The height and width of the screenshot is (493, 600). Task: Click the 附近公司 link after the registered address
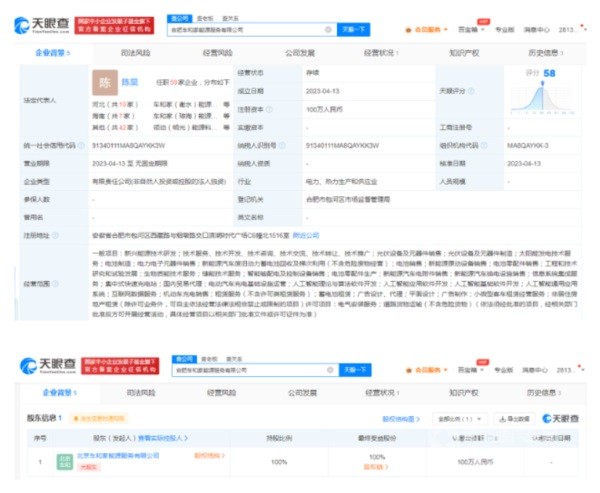(306, 235)
